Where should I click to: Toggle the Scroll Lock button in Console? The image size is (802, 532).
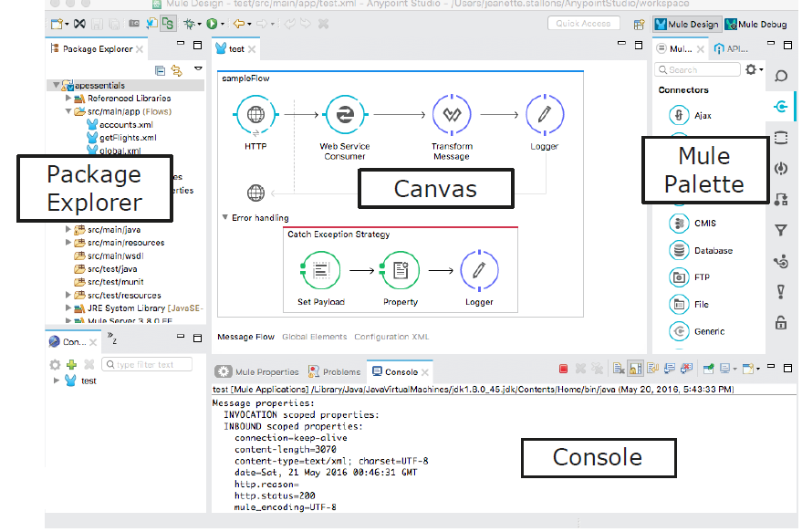click(635, 369)
